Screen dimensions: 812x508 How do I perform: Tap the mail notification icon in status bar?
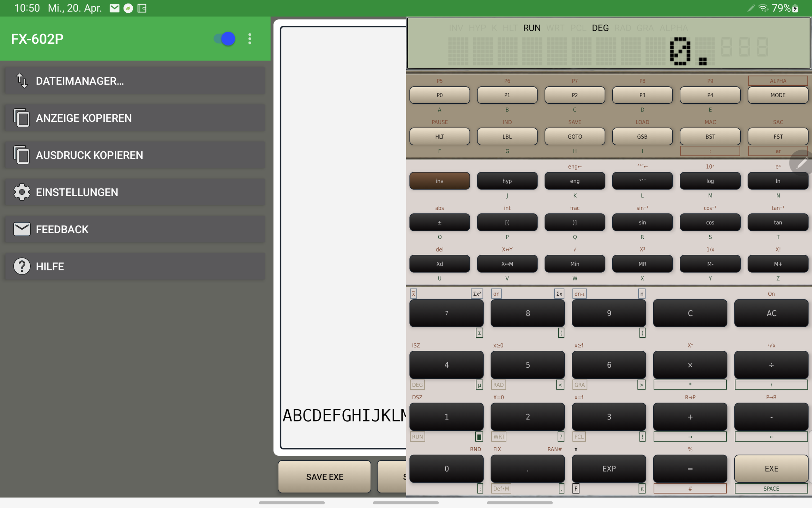click(114, 8)
